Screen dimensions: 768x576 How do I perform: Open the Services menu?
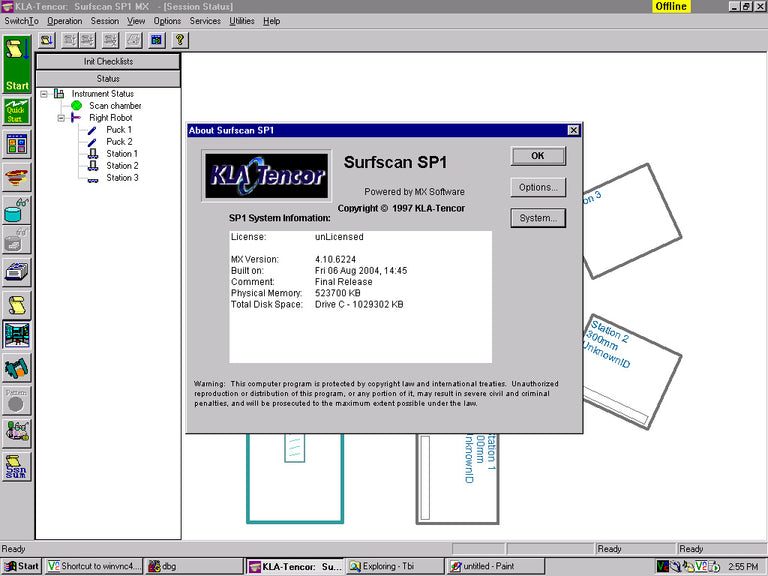coord(205,21)
